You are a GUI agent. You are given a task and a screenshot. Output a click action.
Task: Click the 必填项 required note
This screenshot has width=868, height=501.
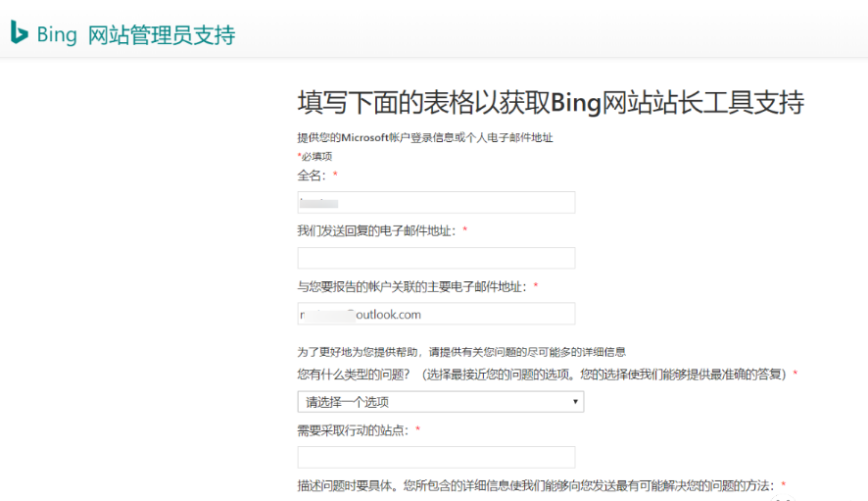click(316, 156)
